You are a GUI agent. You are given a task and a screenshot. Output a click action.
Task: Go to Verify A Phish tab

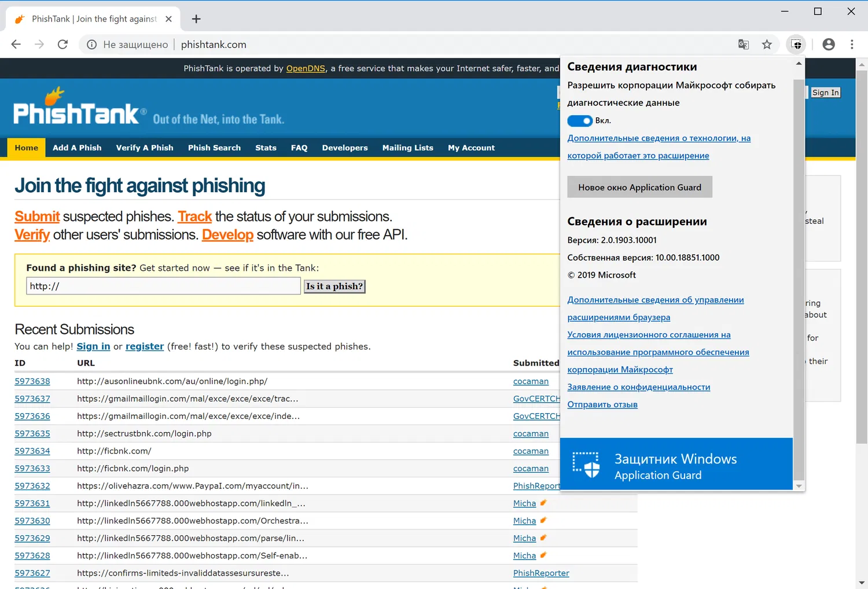click(145, 148)
